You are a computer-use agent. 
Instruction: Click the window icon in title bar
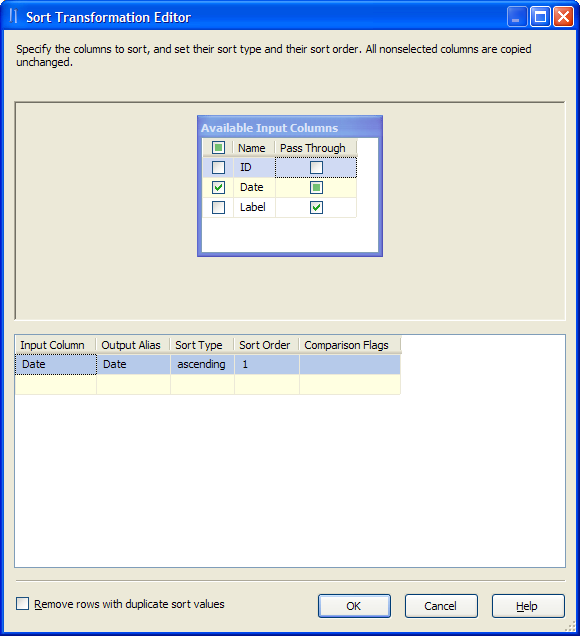point(14,17)
